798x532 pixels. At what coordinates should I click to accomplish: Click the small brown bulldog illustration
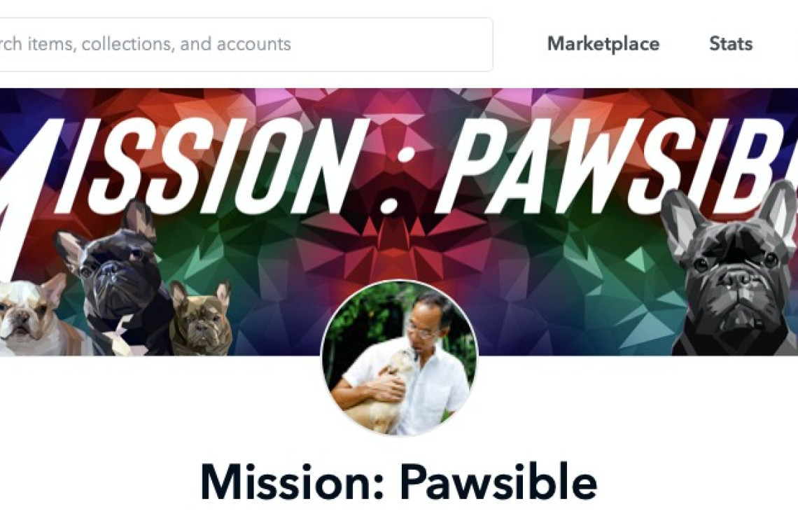pyautogui.click(x=201, y=318)
